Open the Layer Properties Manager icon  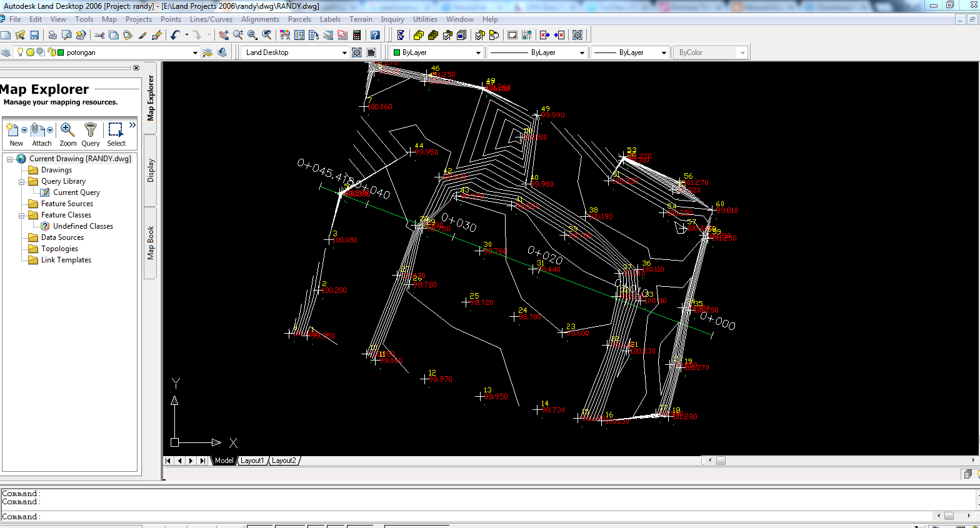pyautogui.click(x=6, y=52)
